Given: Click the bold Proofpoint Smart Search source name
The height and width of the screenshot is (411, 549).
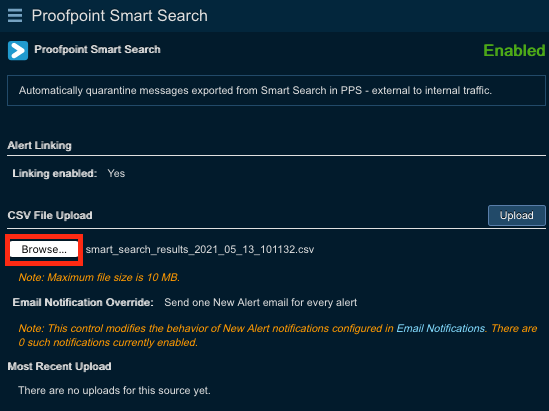Looking at the screenshot, I should 97,49.
